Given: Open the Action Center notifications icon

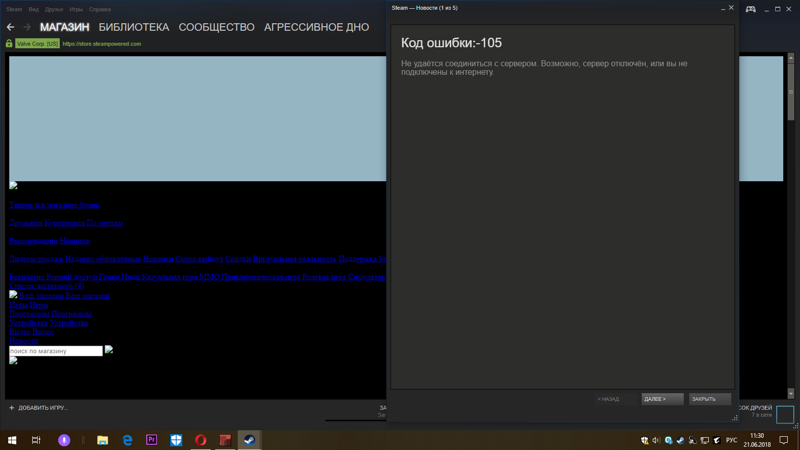Looking at the screenshot, I should tap(784, 440).
